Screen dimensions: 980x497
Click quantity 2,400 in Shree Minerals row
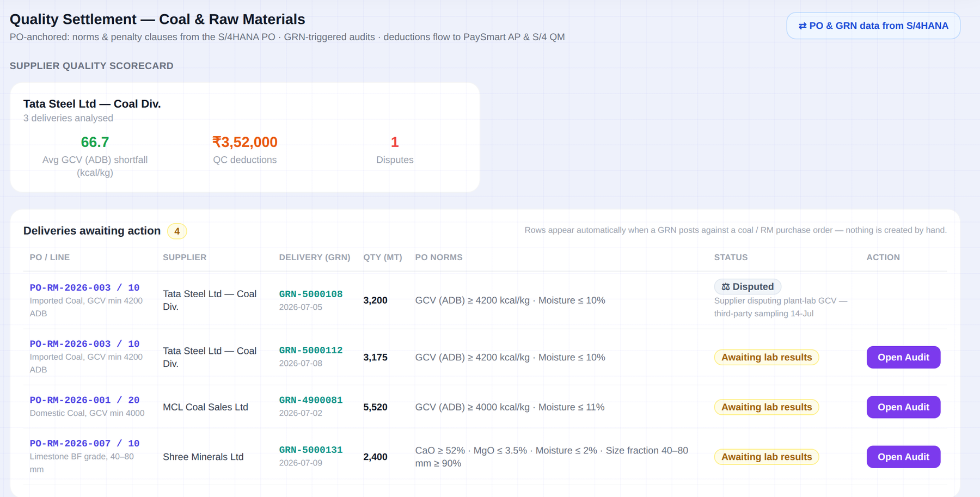tap(375, 457)
